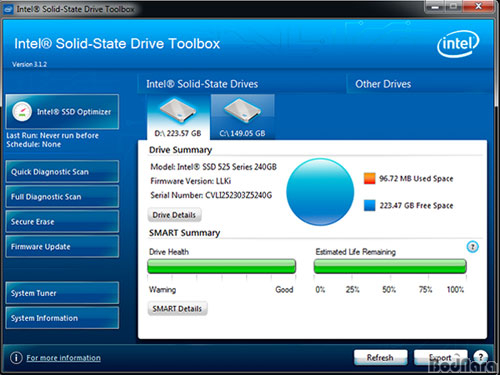Click the blue disk usage pie chart

(320, 192)
